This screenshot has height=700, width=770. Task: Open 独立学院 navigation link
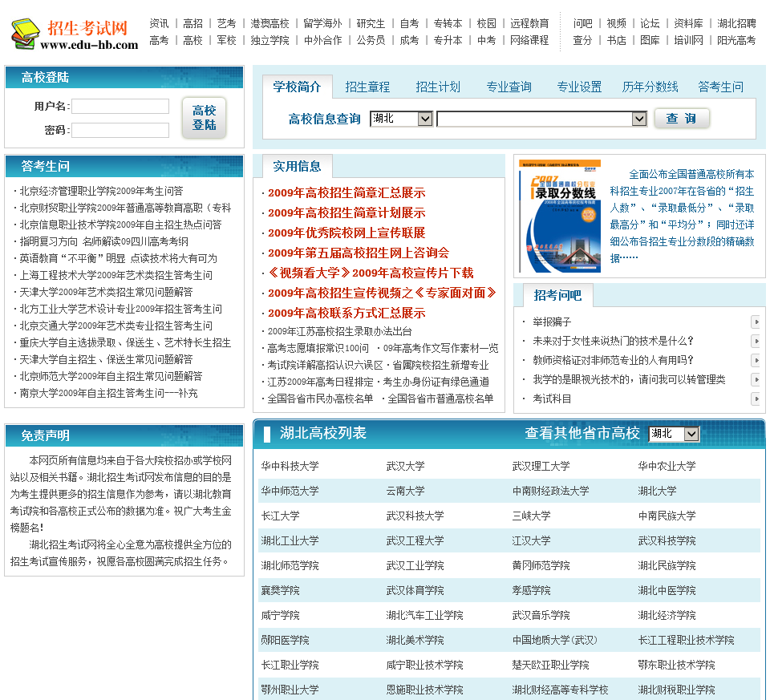[269, 40]
